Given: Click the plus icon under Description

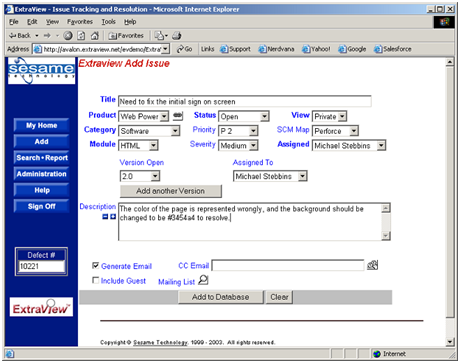Looking at the screenshot, I should point(113,217).
